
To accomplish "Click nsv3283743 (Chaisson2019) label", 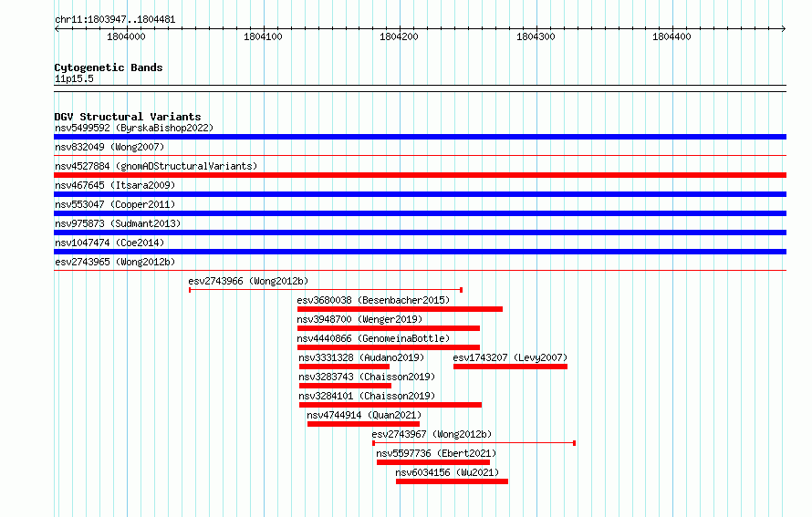I will pyautogui.click(x=367, y=377).
